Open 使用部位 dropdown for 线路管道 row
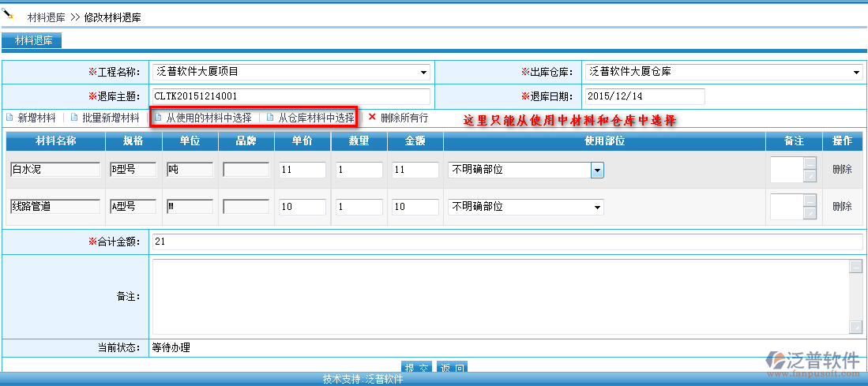 [597, 207]
